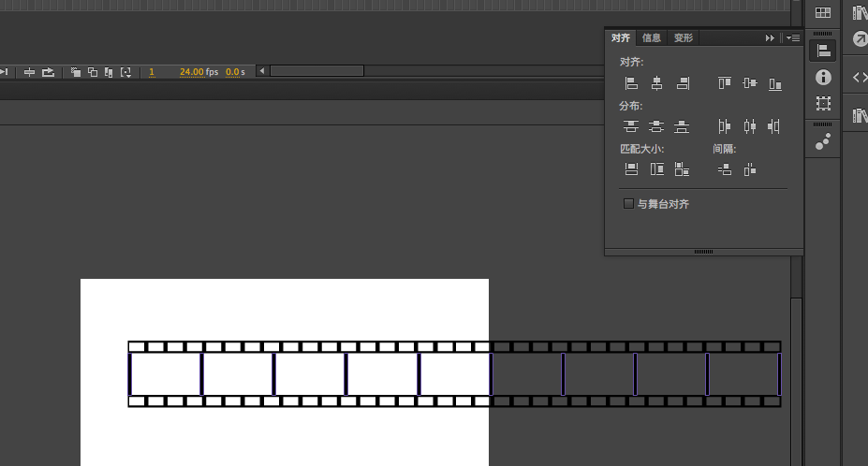Click Center Frame timeline button
Viewport: 868px width, 466px height.
tap(29, 72)
